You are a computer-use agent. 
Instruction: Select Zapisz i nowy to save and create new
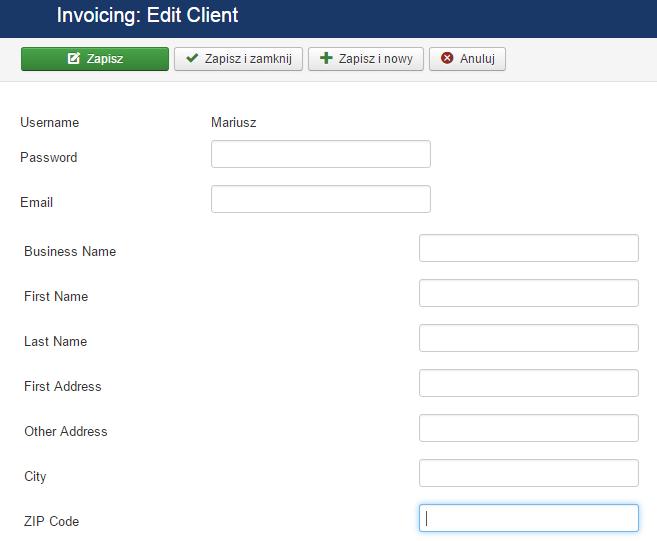(x=366, y=59)
